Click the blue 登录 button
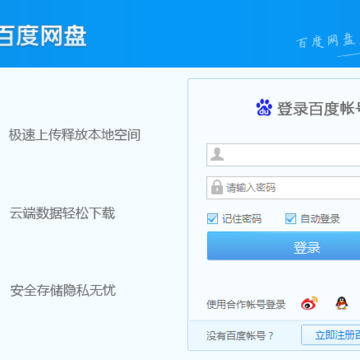This screenshot has width=360, height=360. pyautogui.click(x=283, y=246)
